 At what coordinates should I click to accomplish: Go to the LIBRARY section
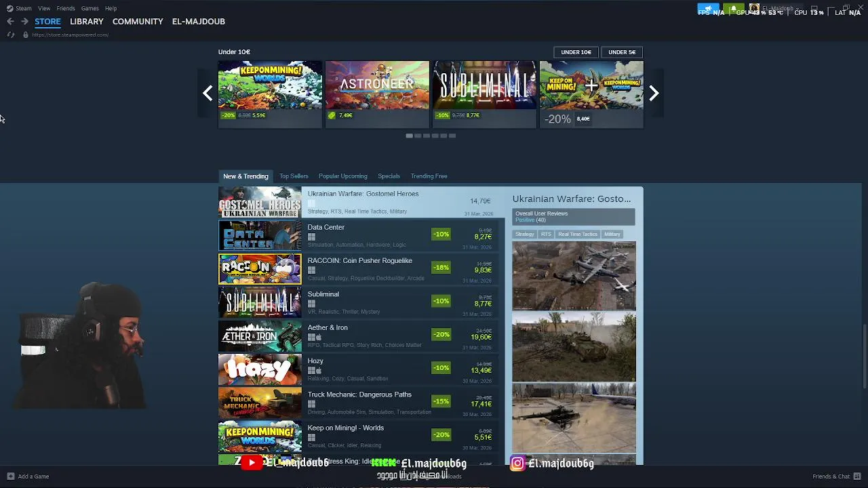pyautogui.click(x=87, y=22)
